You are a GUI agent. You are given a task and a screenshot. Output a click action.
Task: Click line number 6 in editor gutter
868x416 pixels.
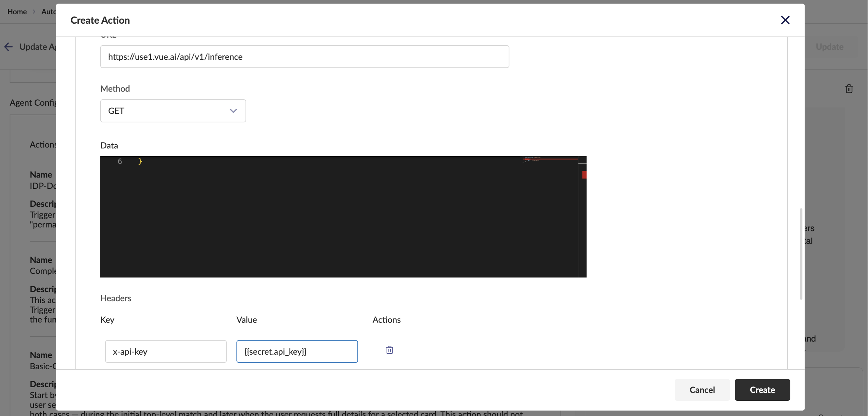[x=120, y=162]
